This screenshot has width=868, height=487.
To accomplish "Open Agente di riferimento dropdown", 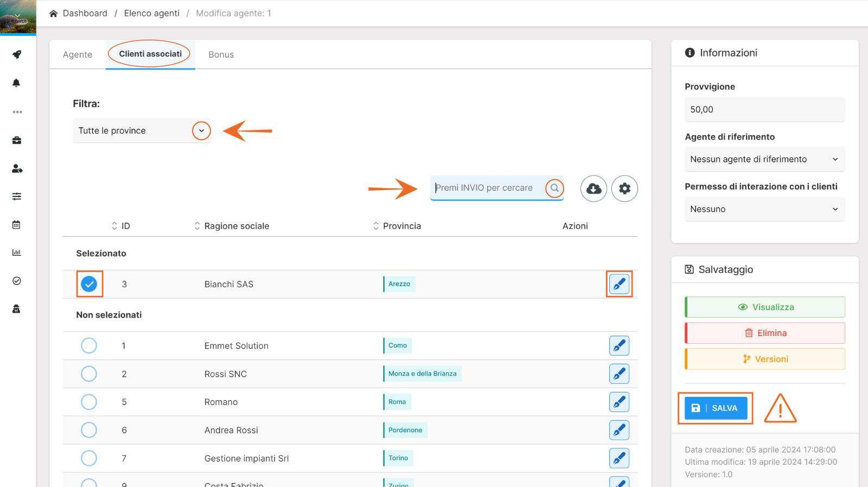I will pos(764,159).
